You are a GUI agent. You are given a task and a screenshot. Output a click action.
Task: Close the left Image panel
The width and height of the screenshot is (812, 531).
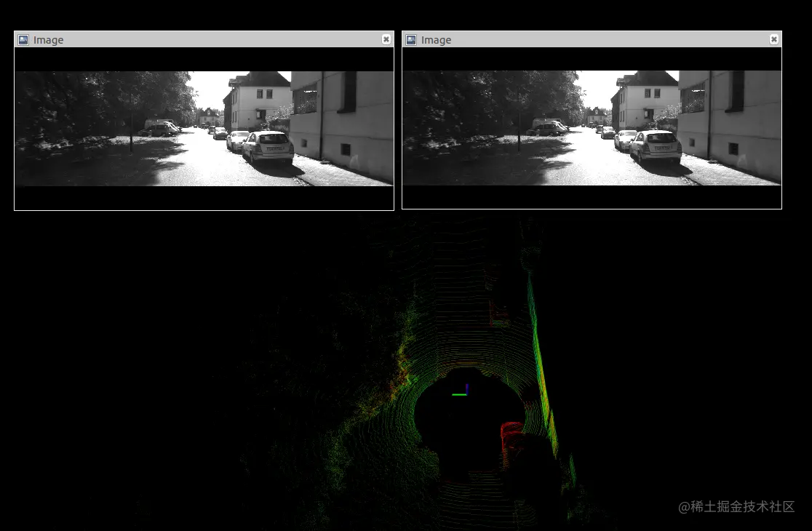386,39
